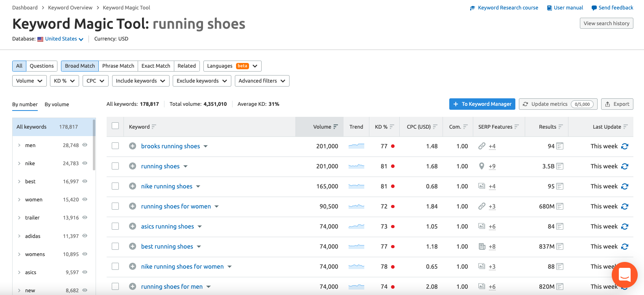Toggle eye icon for nike keyword group
Screen dimensions: 644x295
[85, 163]
